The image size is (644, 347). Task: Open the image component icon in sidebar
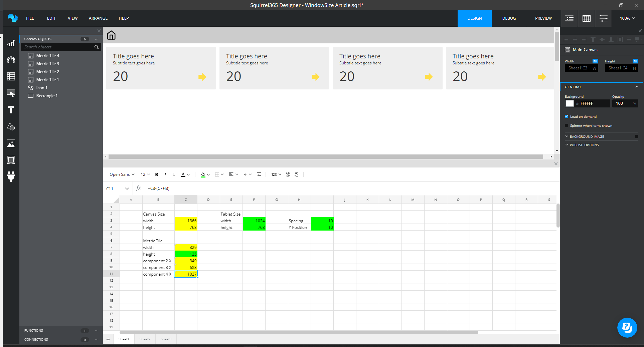[11, 143]
